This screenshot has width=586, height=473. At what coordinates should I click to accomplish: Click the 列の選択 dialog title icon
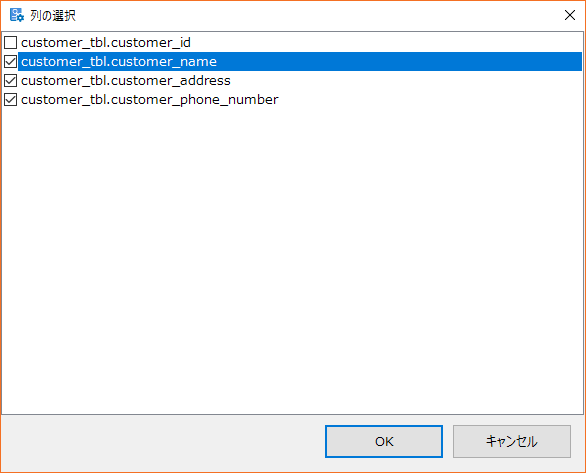pos(16,15)
